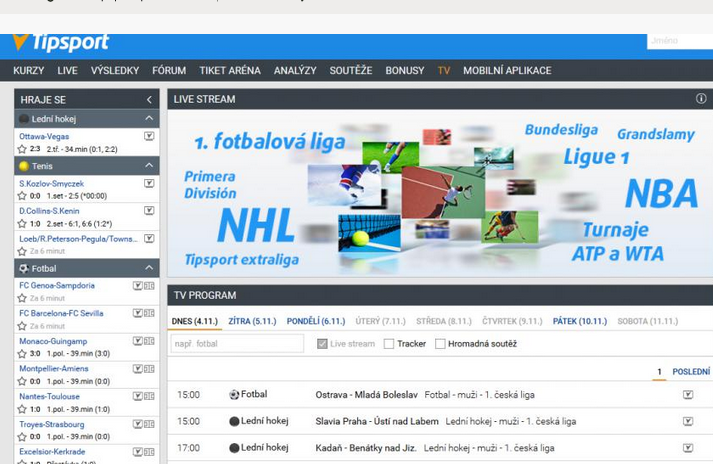Open stream icon for Loeb/R.Peterson match
The width and height of the screenshot is (713, 464).
click(149, 238)
